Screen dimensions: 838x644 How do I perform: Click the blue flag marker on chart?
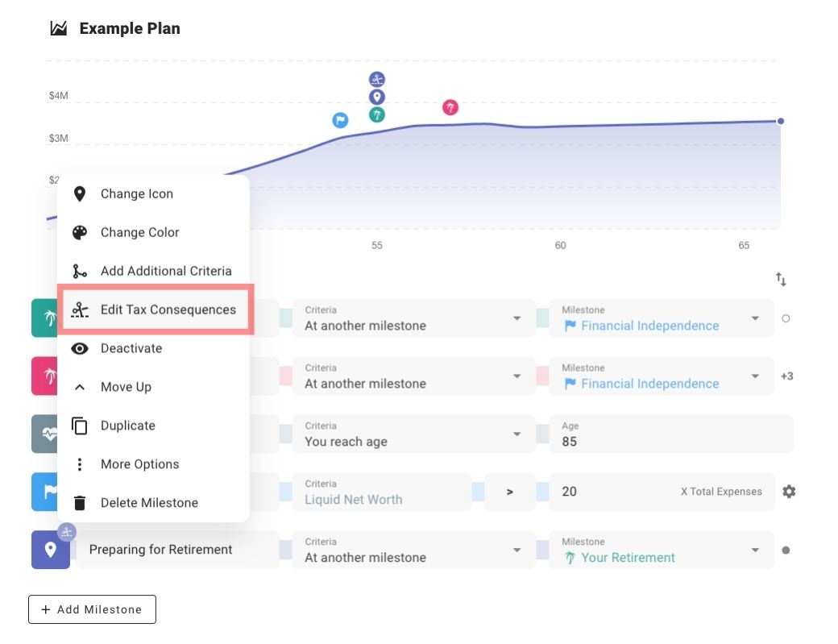point(341,121)
